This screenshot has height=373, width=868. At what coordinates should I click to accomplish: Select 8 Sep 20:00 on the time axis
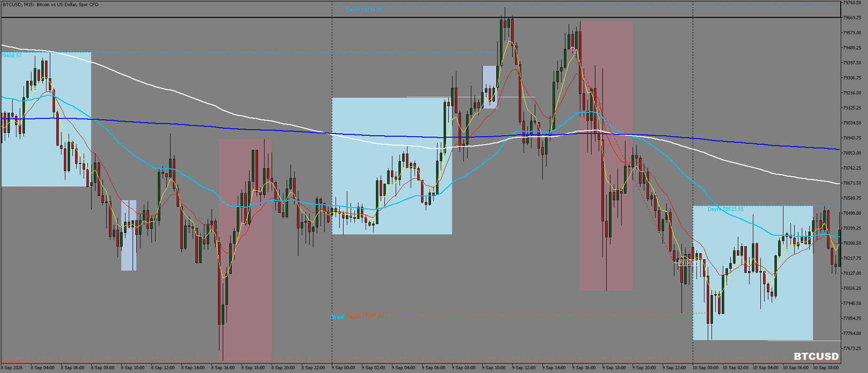(283, 368)
